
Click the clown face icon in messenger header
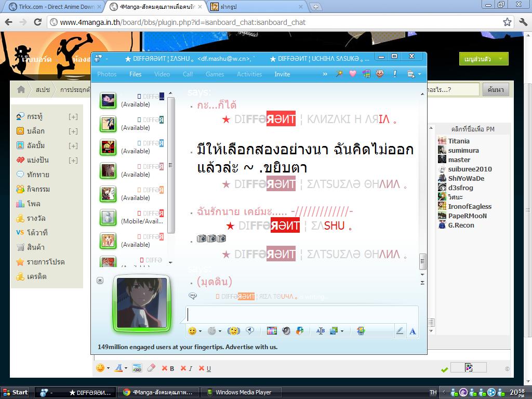click(380, 74)
